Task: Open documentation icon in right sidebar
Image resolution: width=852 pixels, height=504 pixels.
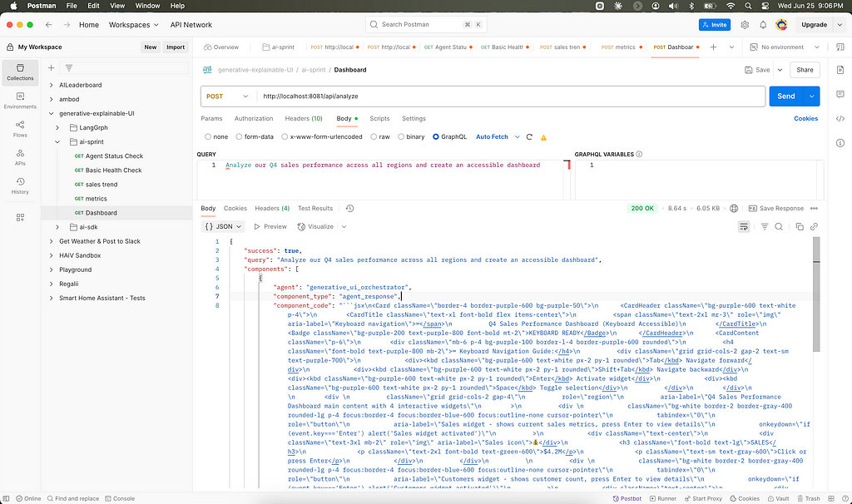Action: click(840, 70)
